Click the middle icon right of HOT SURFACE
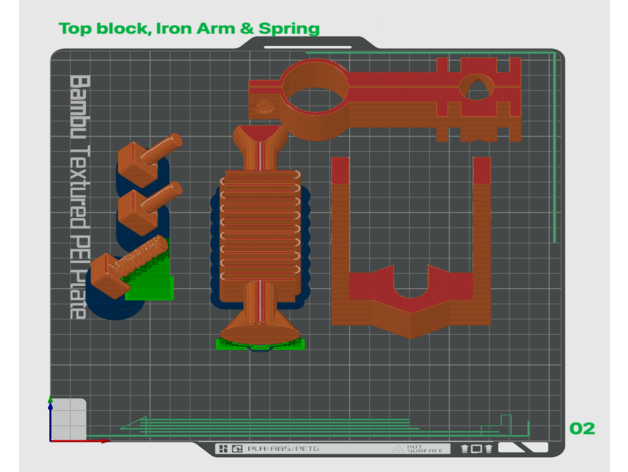Screen dimensions: 628x472 pyautogui.click(x=477, y=449)
